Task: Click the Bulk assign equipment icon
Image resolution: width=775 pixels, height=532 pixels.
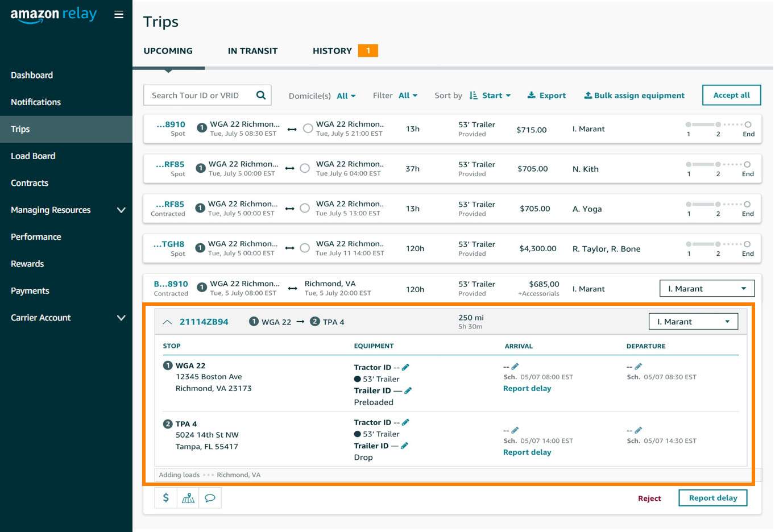Action: [587, 95]
